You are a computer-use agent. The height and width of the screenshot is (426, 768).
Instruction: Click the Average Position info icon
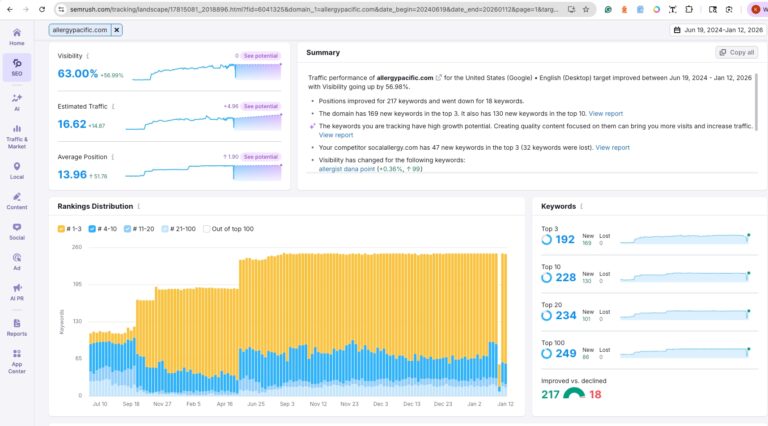113,157
